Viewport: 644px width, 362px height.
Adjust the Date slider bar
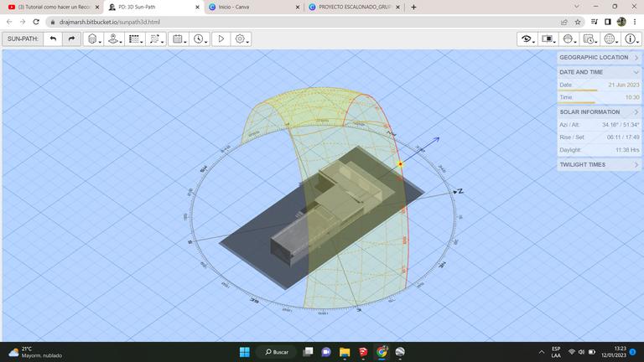[578, 90]
